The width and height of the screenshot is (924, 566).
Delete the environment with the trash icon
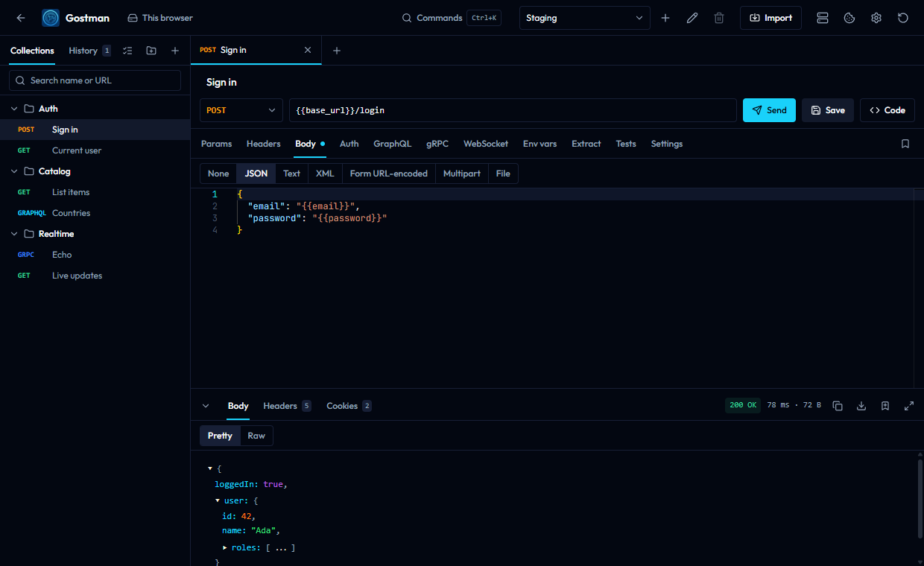tap(719, 18)
